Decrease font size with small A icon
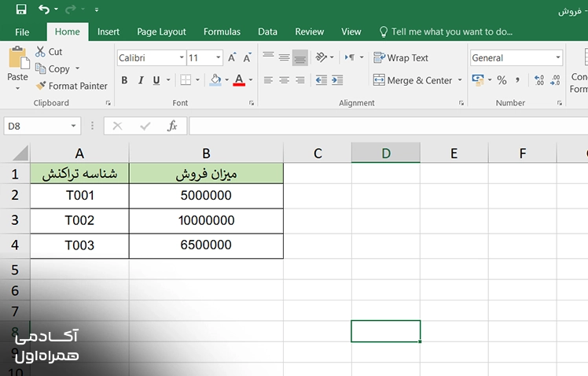This screenshot has height=376, width=588. pyautogui.click(x=247, y=57)
